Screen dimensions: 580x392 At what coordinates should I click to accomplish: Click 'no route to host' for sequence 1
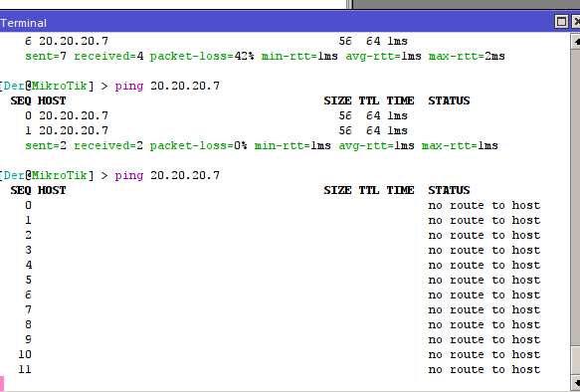point(484,221)
